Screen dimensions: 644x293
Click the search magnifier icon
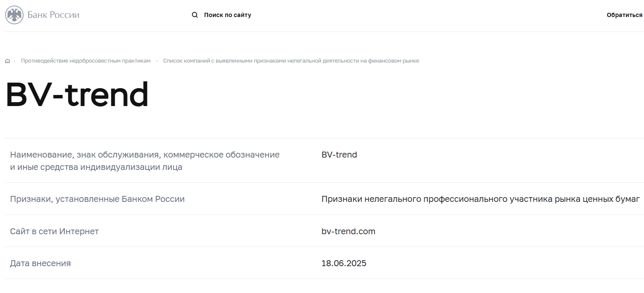coord(195,15)
